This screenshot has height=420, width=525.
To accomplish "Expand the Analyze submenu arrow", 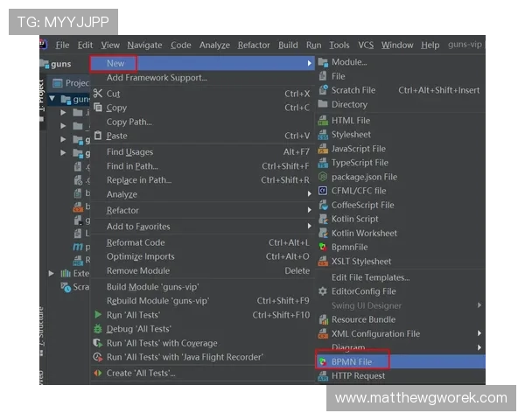I will 309,194.
